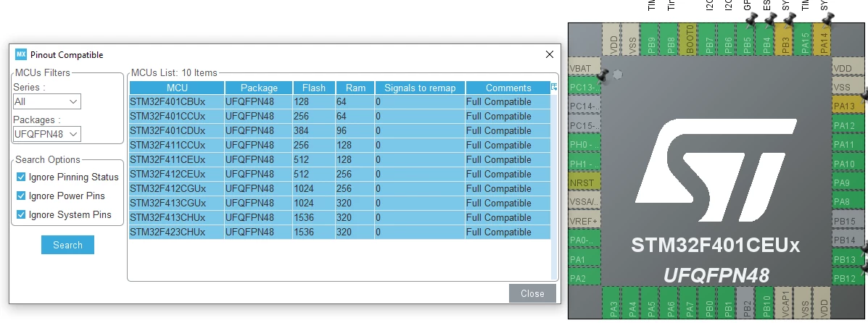Click the PB14 pin on chip view
The width and height of the screenshot is (868, 323).
pos(848,240)
